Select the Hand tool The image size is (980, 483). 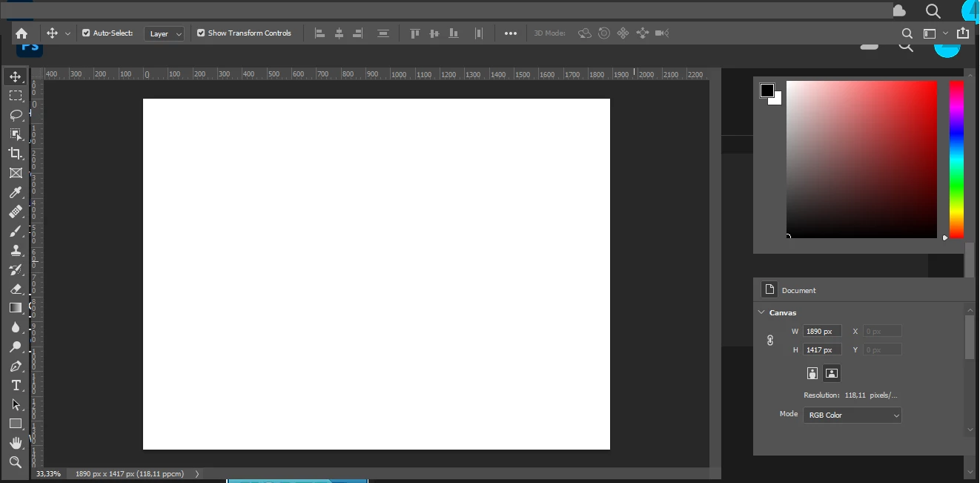click(16, 443)
